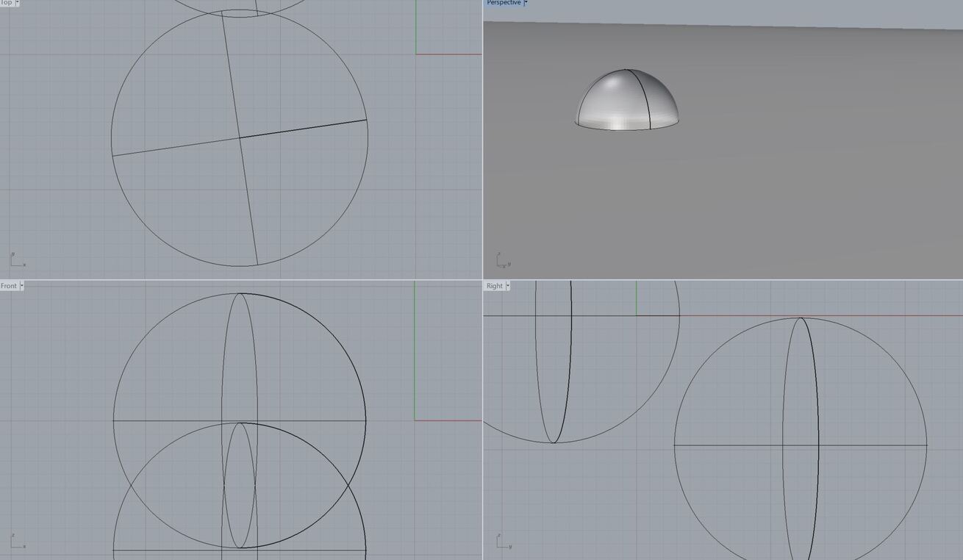Click the CPlane axis icon in Top viewport
This screenshot has height=560, width=963.
[18, 259]
